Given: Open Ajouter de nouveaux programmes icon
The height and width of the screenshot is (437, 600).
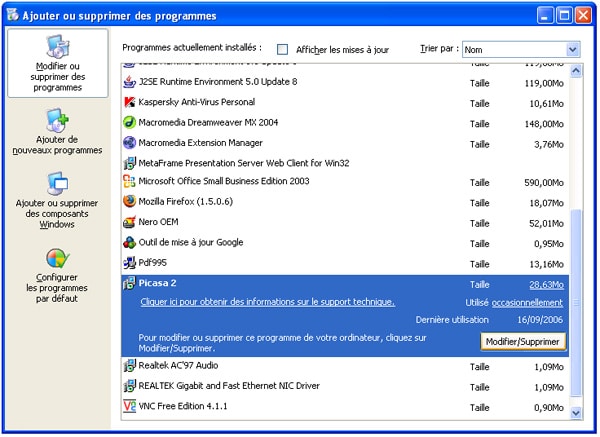Looking at the screenshot, I should pyautogui.click(x=57, y=120).
